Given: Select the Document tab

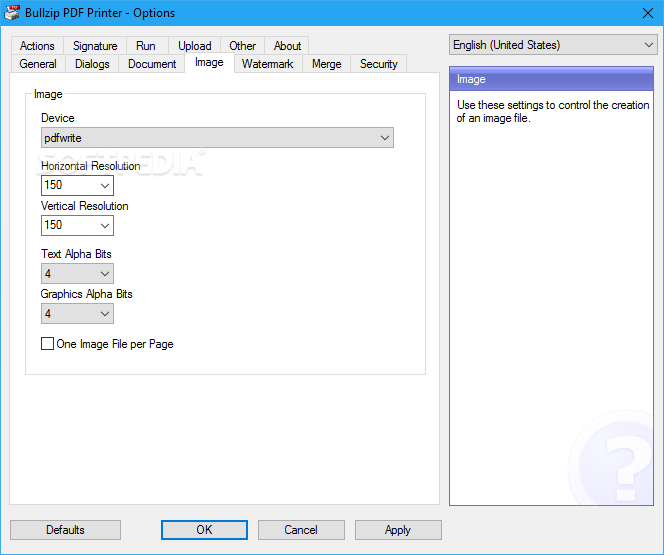Looking at the screenshot, I should click(x=152, y=64).
